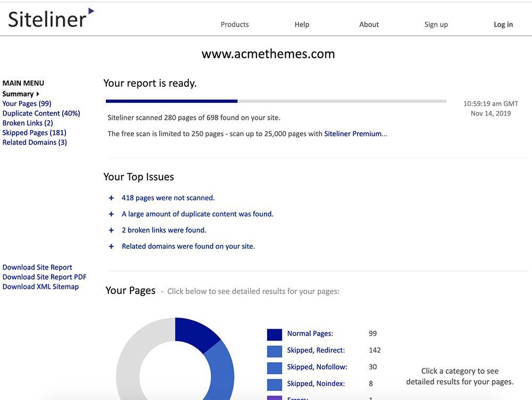Click the medium blue donut chart segment

[x=221, y=370]
